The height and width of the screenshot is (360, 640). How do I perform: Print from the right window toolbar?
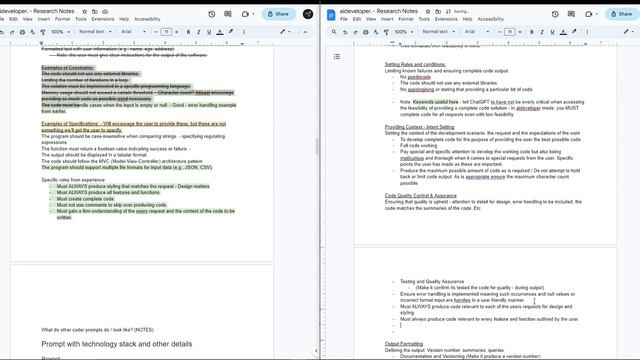pyautogui.click(x=366, y=32)
